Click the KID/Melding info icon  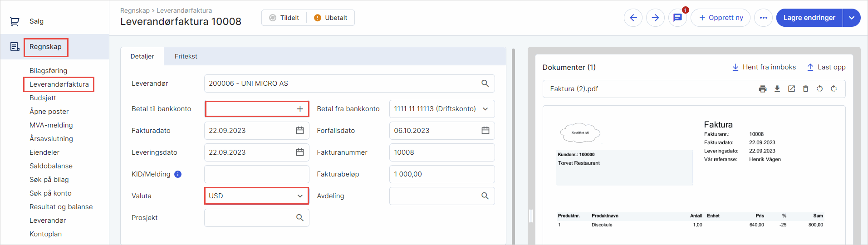(178, 174)
